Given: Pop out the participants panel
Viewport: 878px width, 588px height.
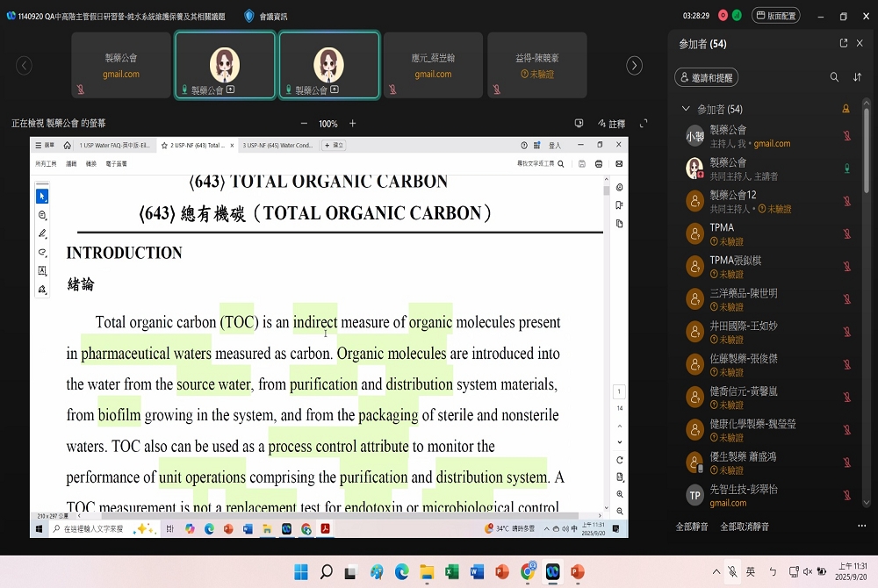Looking at the screenshot, I should coord(844,43).
